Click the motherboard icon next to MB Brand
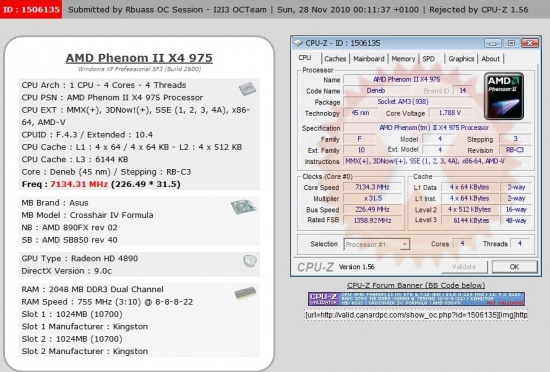The width and height of the screenshot is (550, 372). point(243,207)
